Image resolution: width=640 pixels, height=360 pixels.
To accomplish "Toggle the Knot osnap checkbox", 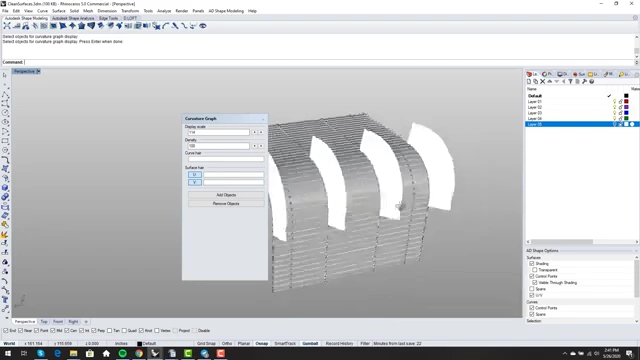I will click(x=141, y=331).
